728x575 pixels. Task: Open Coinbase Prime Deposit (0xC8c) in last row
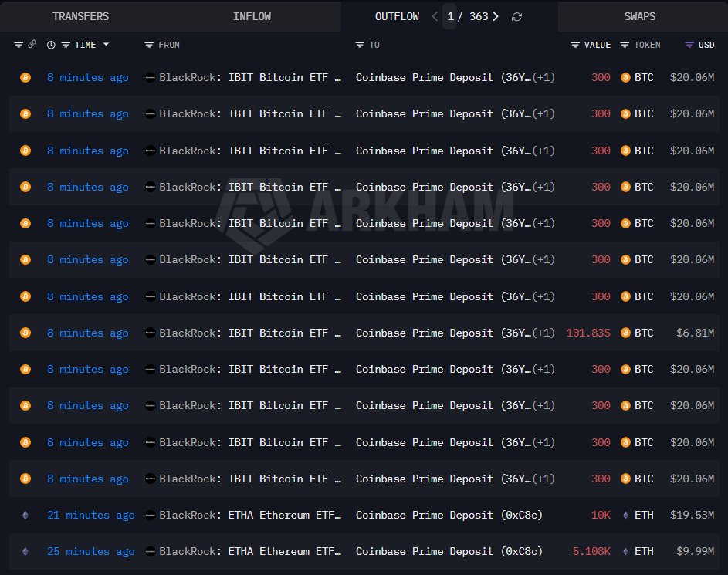pos(449,551)
